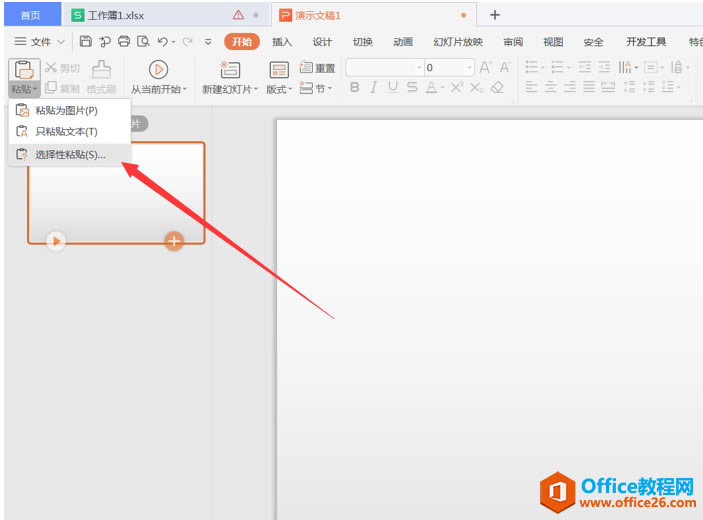Center align text icon
This screenshot has width=703, height=520.
click(x=551, y=87)
